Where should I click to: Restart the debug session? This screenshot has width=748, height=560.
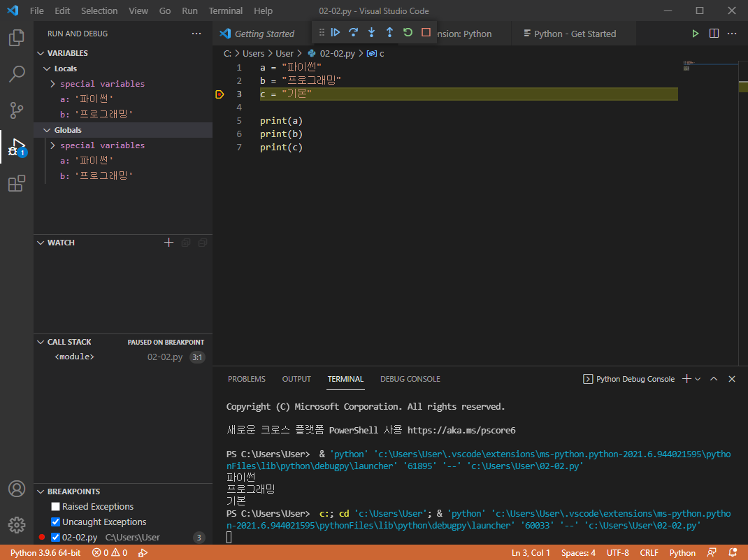click(x=408, y=32)
